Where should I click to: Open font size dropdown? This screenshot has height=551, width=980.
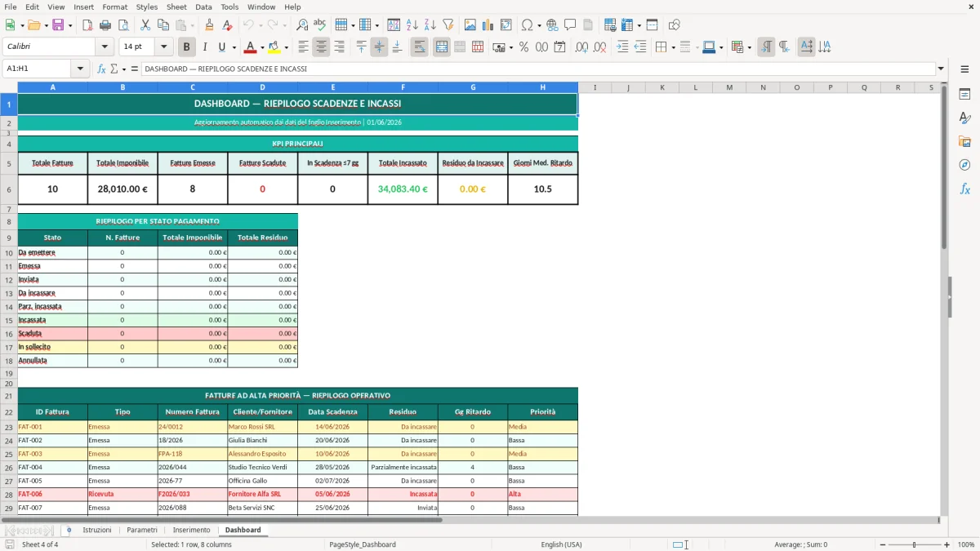click(164, 47)
